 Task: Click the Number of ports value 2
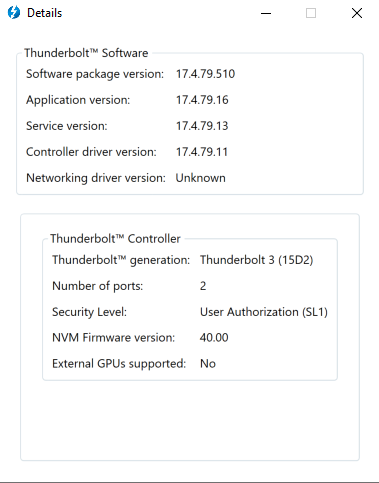[203, 286]
